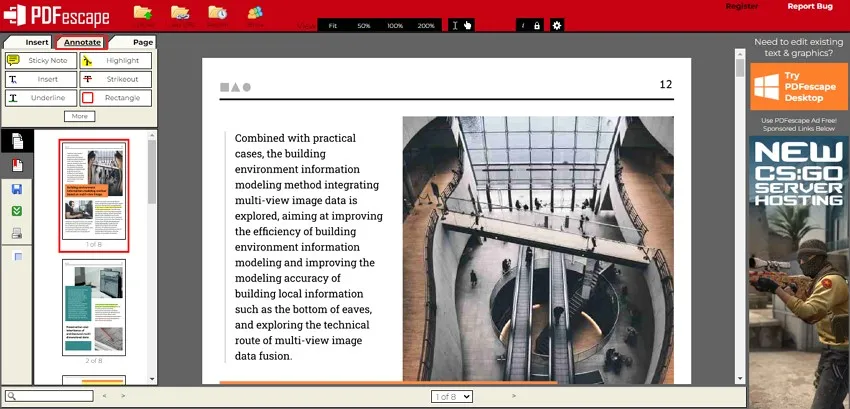Go to next page using bottom center arrow
Screen dimensions: 850x409
click(514, 396)
